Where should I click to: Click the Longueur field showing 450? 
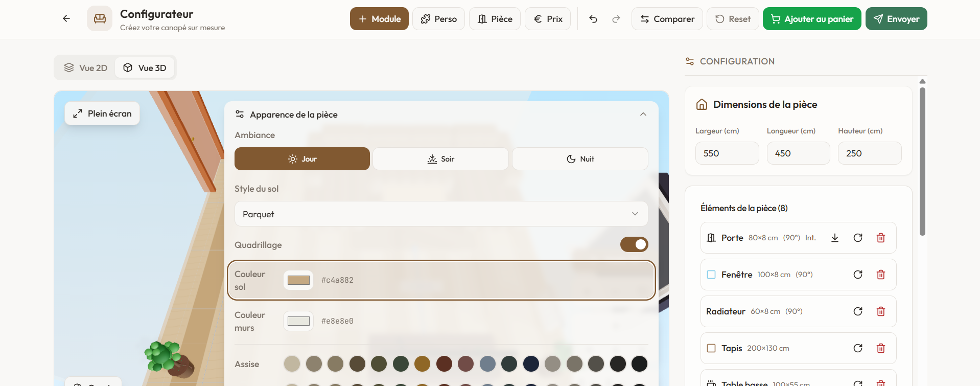click(798, 153)
